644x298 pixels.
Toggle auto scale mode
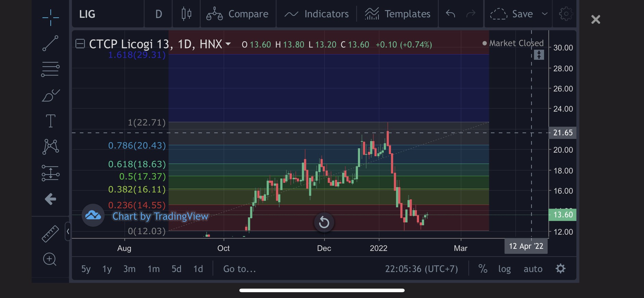(x=533, y=269)
